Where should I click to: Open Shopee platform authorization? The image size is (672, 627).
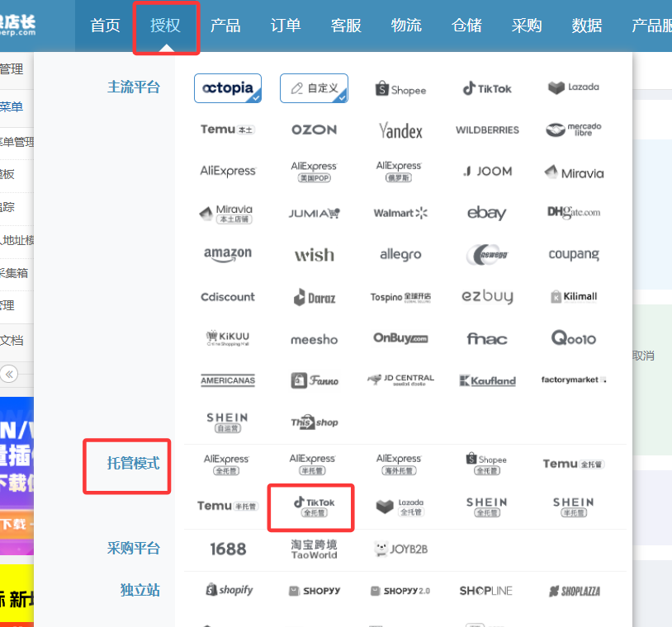(400, 89)
